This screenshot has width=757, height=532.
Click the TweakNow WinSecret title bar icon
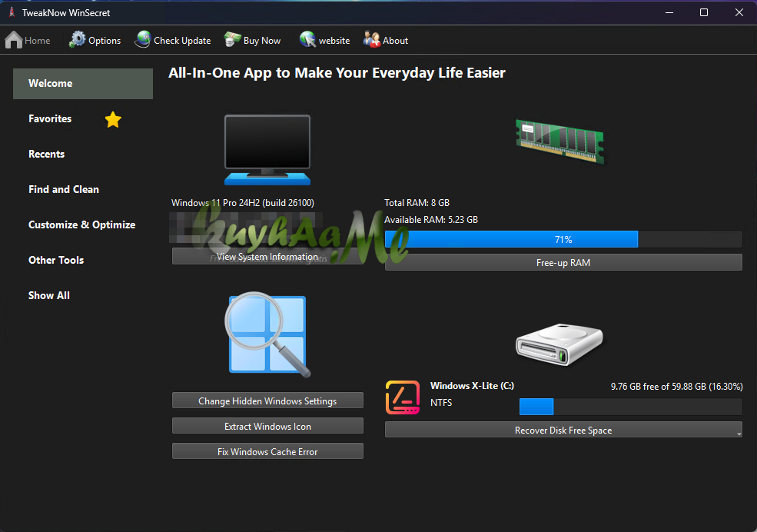tap(12, 12)
